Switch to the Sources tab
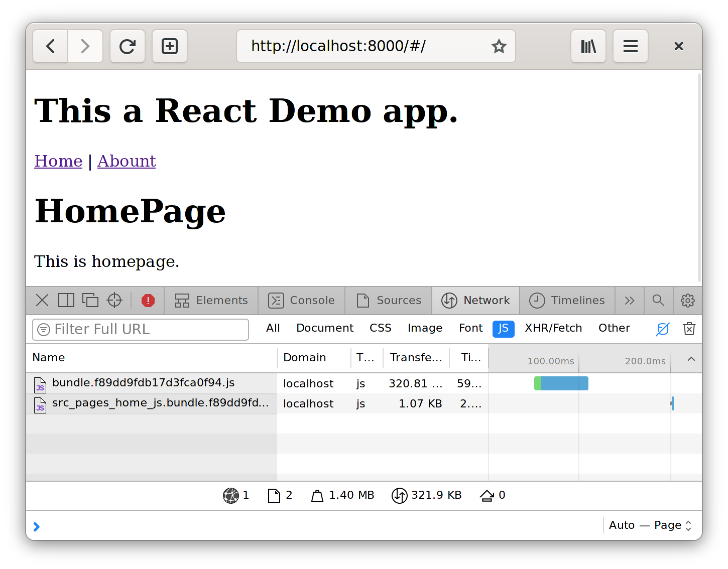728x569 pixels. pos(389,301)
